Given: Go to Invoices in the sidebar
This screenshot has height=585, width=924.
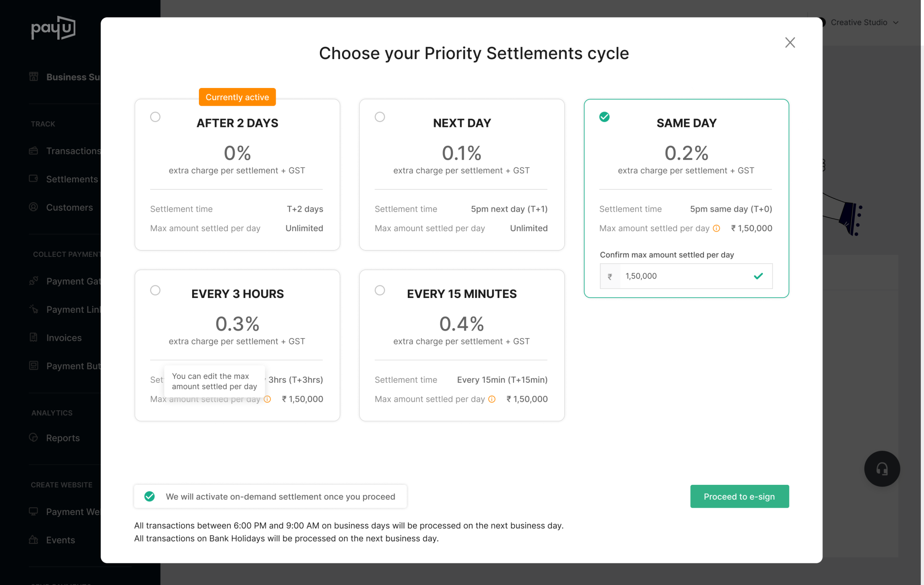Looking at the screenshot, I should [64, 338].
